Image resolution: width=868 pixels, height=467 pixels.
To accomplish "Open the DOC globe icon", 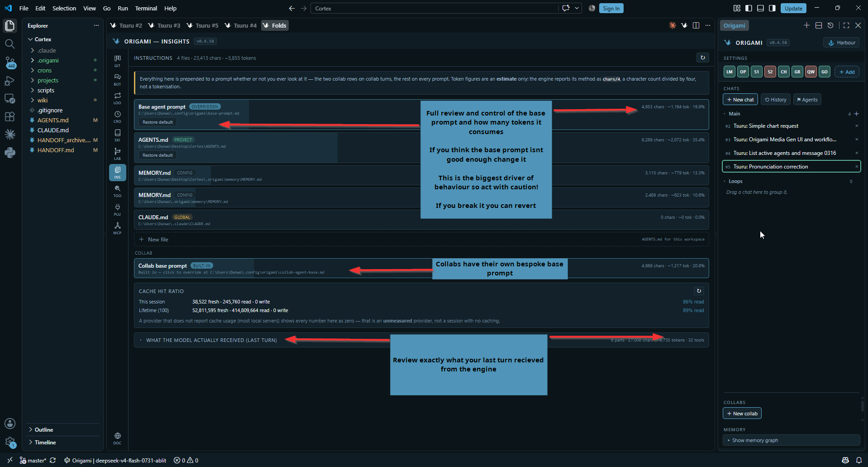I will point(117,438).
